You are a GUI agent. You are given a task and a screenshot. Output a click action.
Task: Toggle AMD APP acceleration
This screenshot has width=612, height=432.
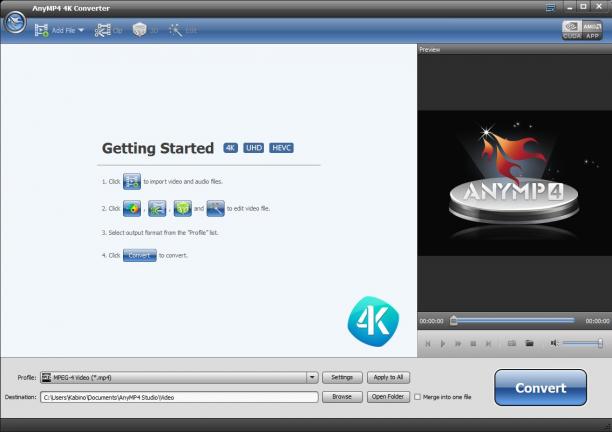coord(592,30)
